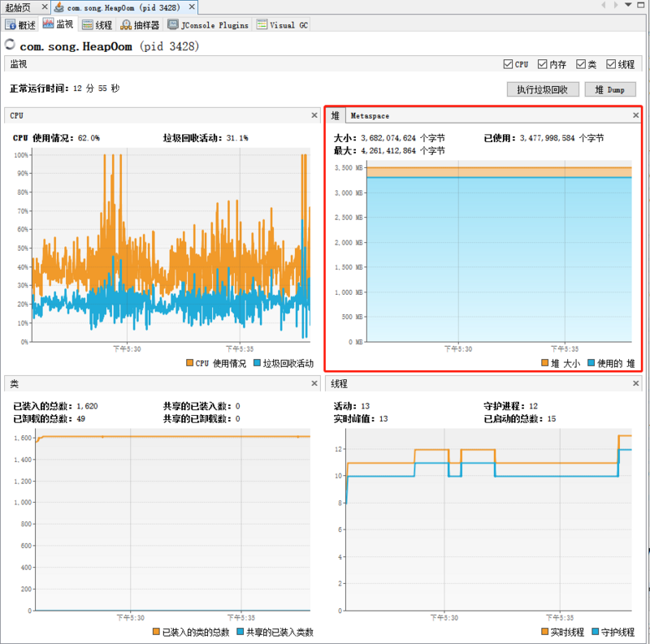Click the 已启动的总数 15 value
Image resolution: width=650 pixels, height=644 pixels.
[552, 419]
